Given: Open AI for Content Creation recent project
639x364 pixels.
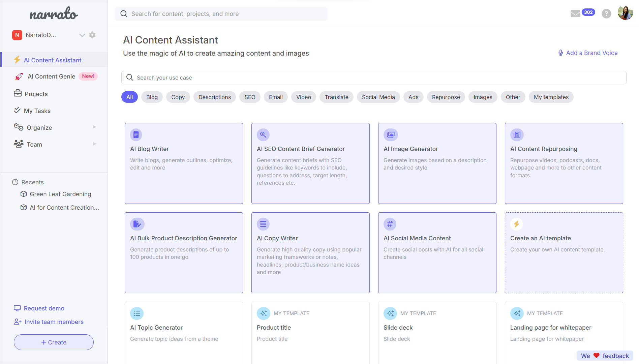Looking at the screenshot, I should tap(64, 208).
